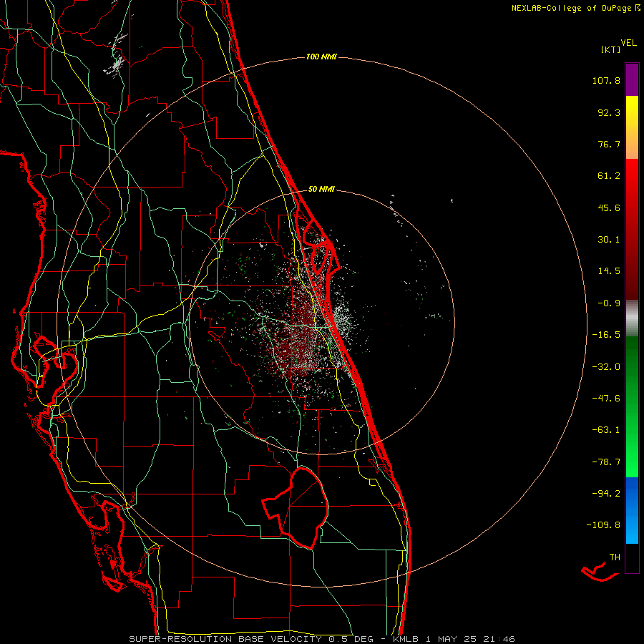The width and height of the screenshot is (644, 644).
Task: Click the VEL legend title
Action: point(628,42)
